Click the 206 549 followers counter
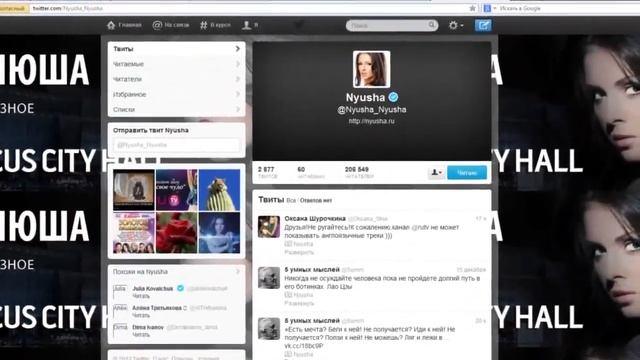 point(359,172)
